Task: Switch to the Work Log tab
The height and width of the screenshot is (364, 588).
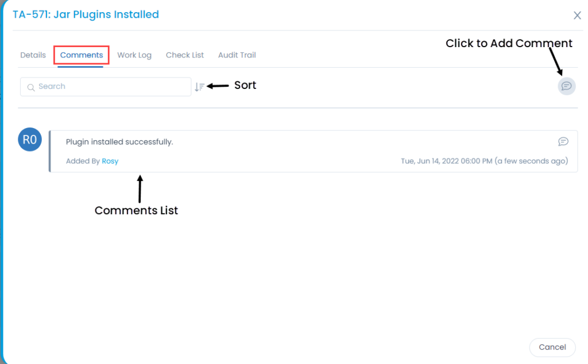Action: [x=134, y=55]
